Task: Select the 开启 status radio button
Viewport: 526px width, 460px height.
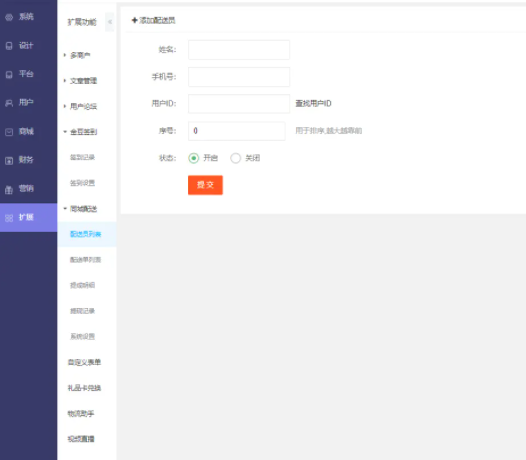Action: (x=194, y=158)
